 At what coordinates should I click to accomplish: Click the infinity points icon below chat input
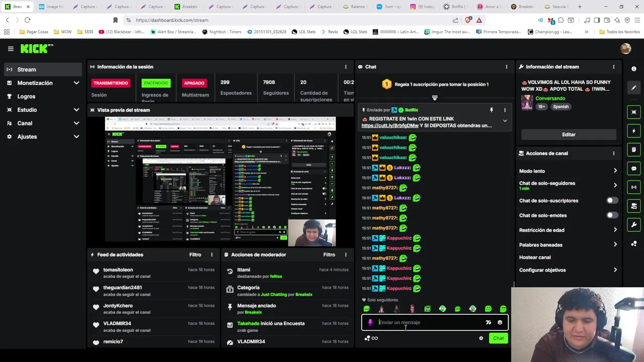[x=374, y=338]
